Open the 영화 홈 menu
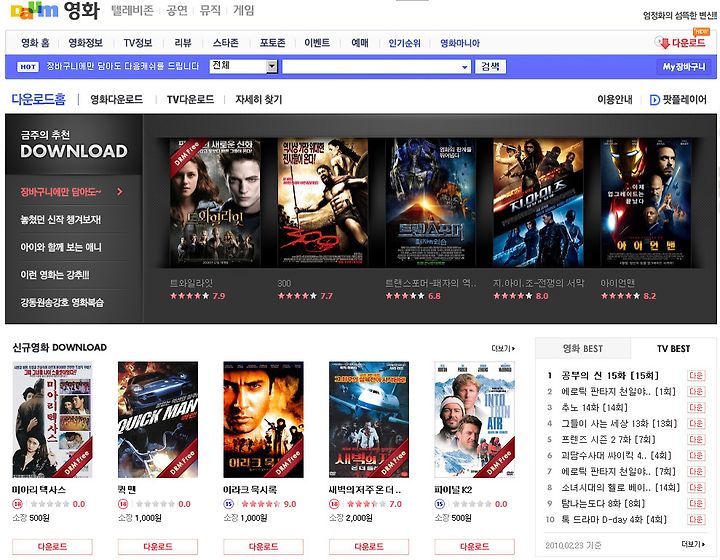The height and width of the screenshot is (560, 720). (35, 43)
